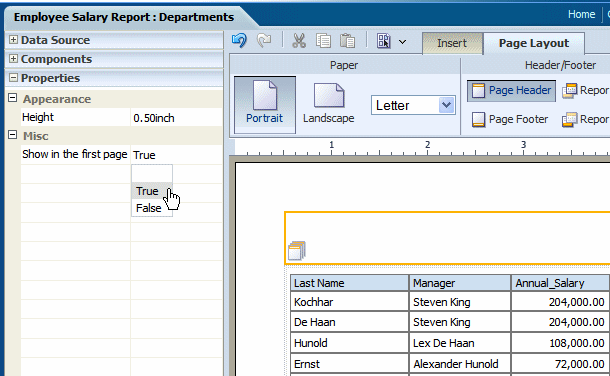Click the Height value field 0.50inch

click(x=176, y=118)
